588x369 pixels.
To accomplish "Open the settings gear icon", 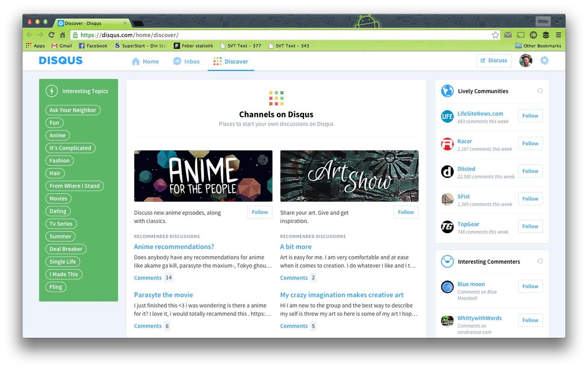I will pyautogui.click(x=544, y=61).
